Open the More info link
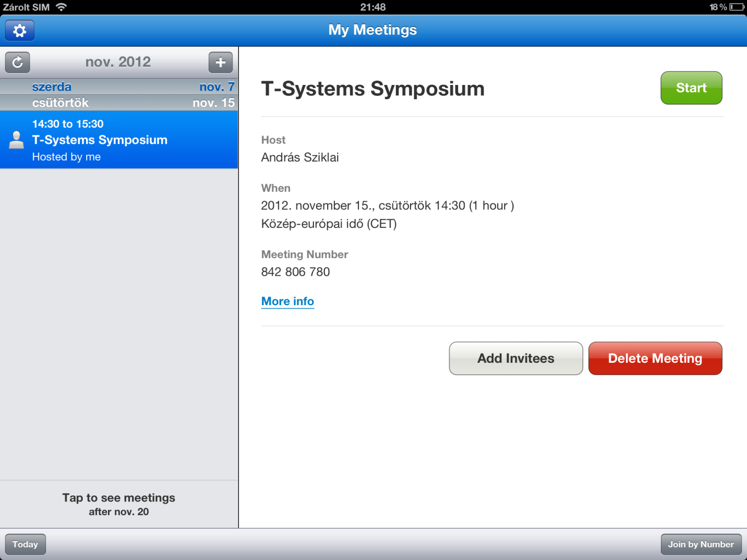747x560 pixels. (287, 301)
